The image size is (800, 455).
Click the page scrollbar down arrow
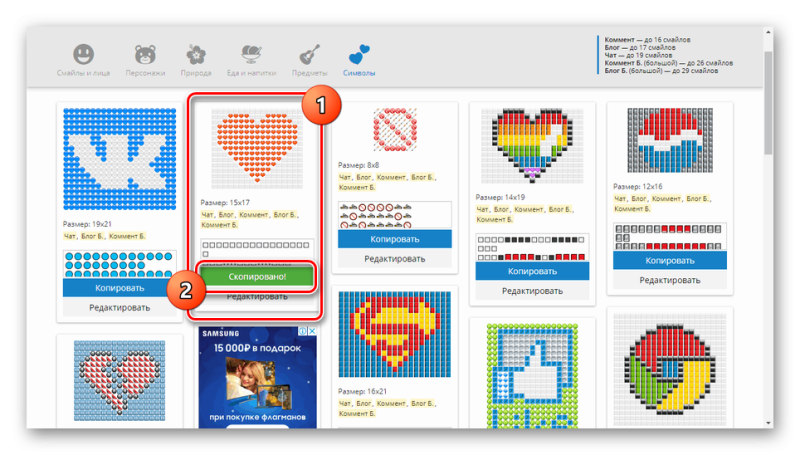768,423
